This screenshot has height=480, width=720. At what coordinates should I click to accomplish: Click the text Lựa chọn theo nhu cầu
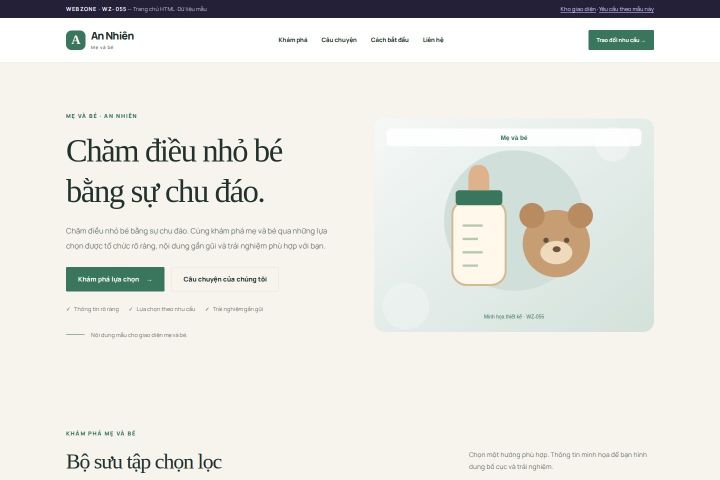pos(166,309)
